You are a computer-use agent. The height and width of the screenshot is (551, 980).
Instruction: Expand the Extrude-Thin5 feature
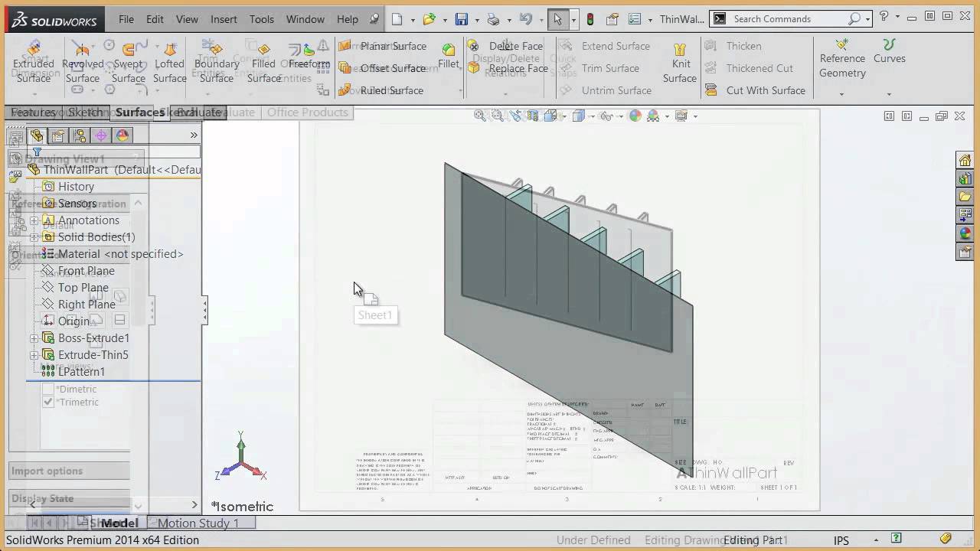(x=34, y=355)
